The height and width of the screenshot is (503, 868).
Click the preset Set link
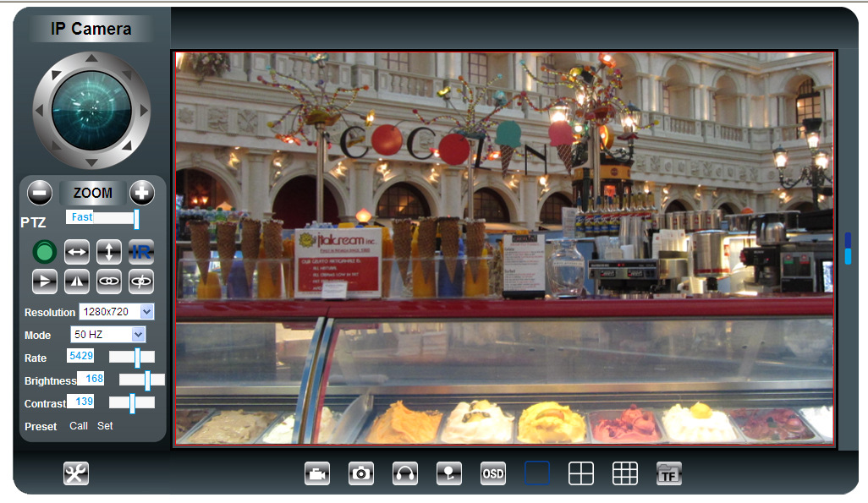pyautogui.click(x=105, y=426)
